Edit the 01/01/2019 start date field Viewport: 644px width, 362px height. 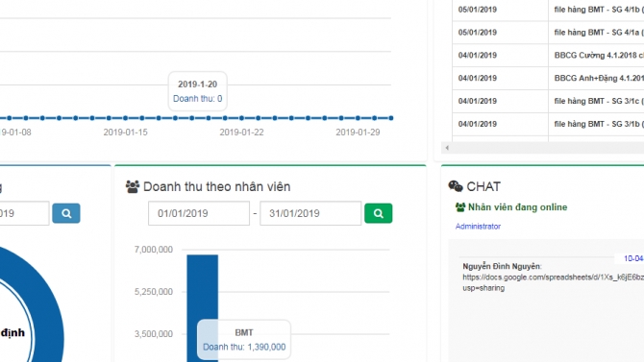coord(199,213)
